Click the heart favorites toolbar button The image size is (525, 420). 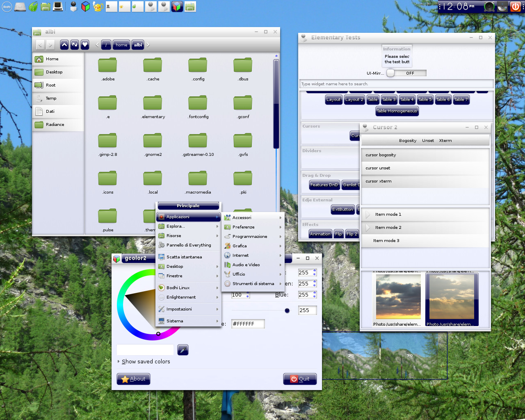[x=85, y=45]
